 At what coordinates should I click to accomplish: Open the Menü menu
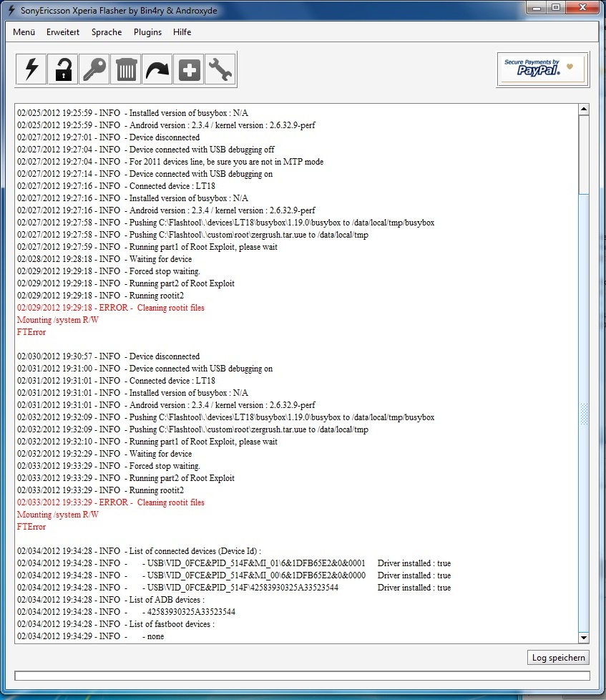(x=24, y=32)
